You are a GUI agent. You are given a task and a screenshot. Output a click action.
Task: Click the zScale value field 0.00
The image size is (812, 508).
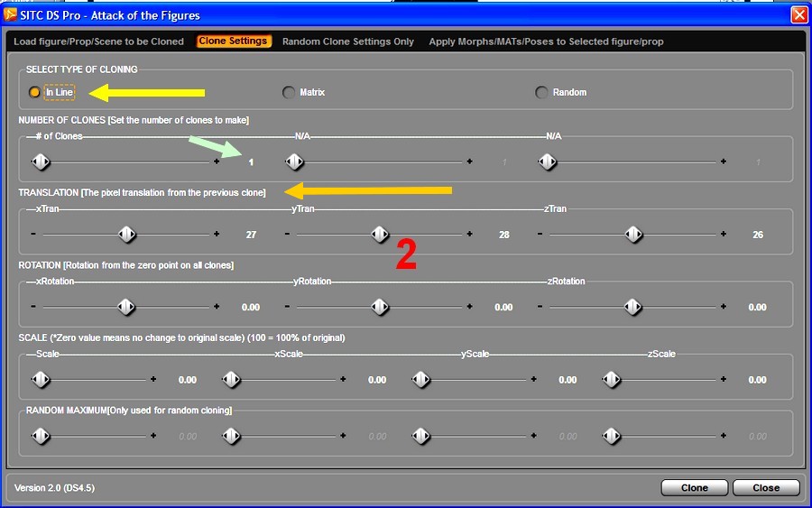tap(757, 380)
